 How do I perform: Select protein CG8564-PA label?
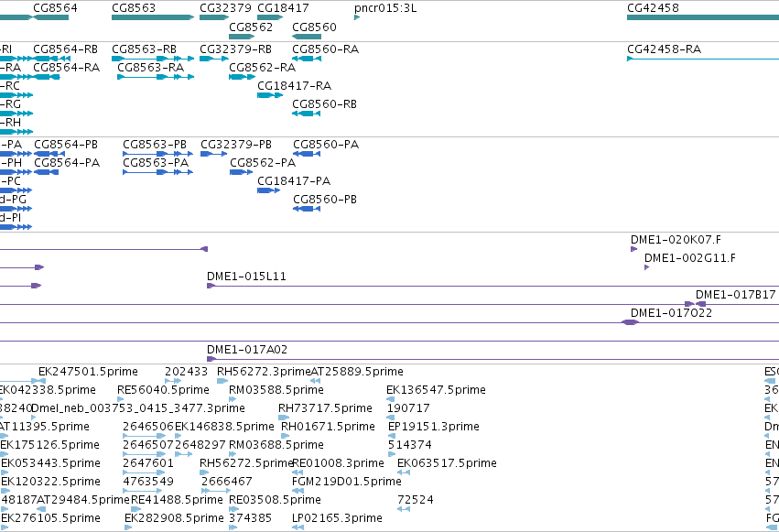pyautogui.click(x=67, y=163)
